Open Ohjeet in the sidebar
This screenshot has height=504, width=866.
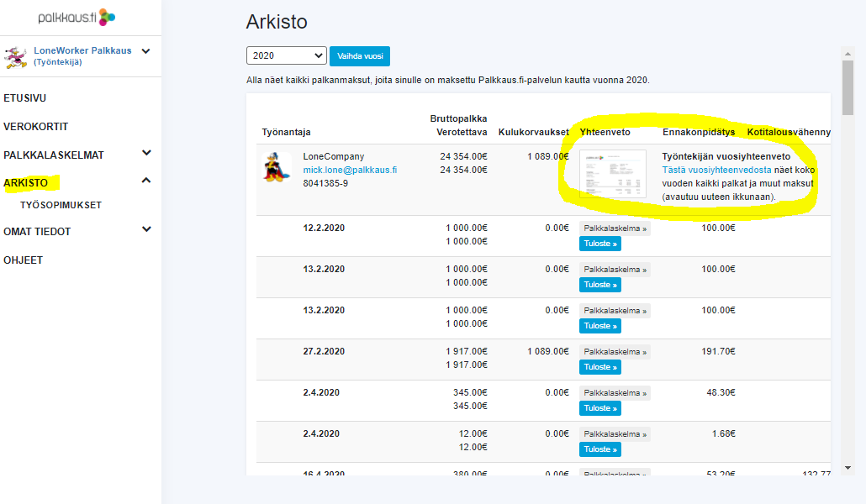coord(23,260)
